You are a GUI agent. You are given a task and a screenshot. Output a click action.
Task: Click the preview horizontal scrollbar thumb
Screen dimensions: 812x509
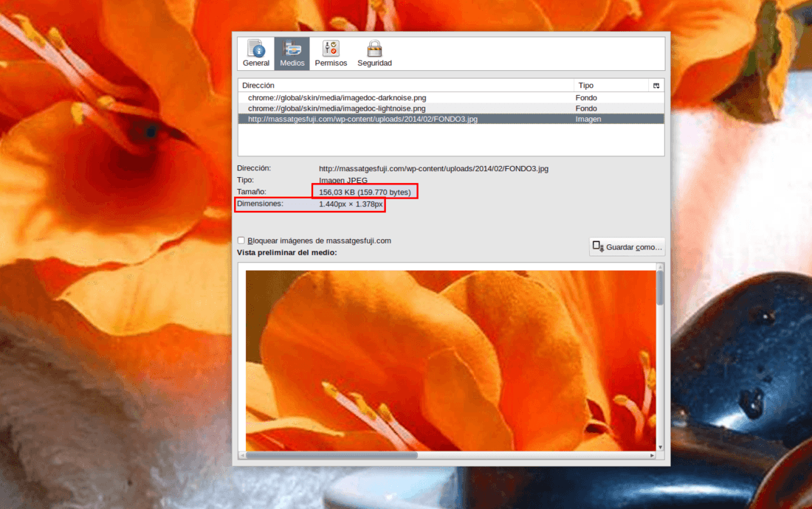click(331, 455)
